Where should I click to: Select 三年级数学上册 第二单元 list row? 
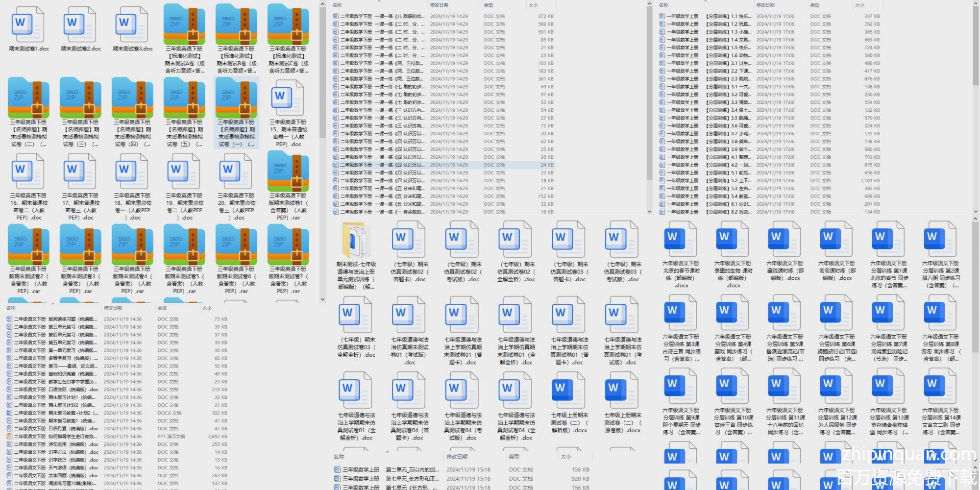click(387, 470)
